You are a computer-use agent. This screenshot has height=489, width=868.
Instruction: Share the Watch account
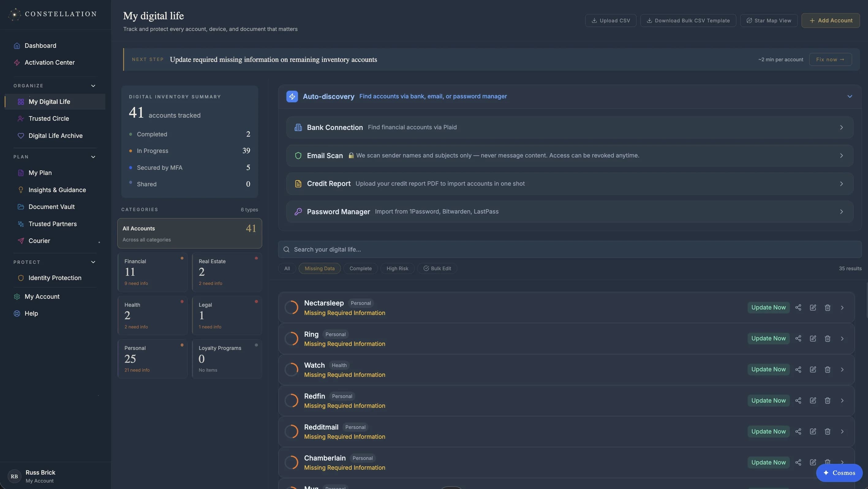pyautogui.click(x=798, y=370)
